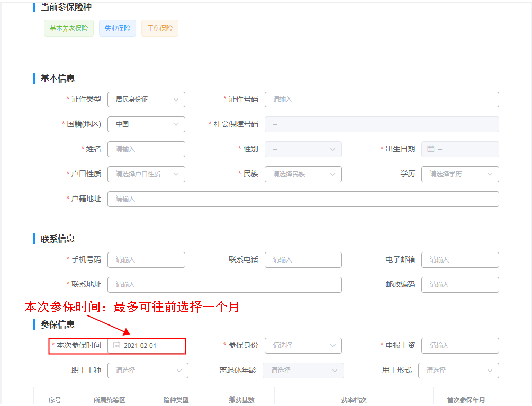Open the 职工工种 dropdown
Viewport: 532px width, 406px height.
[x=148, y=371]
